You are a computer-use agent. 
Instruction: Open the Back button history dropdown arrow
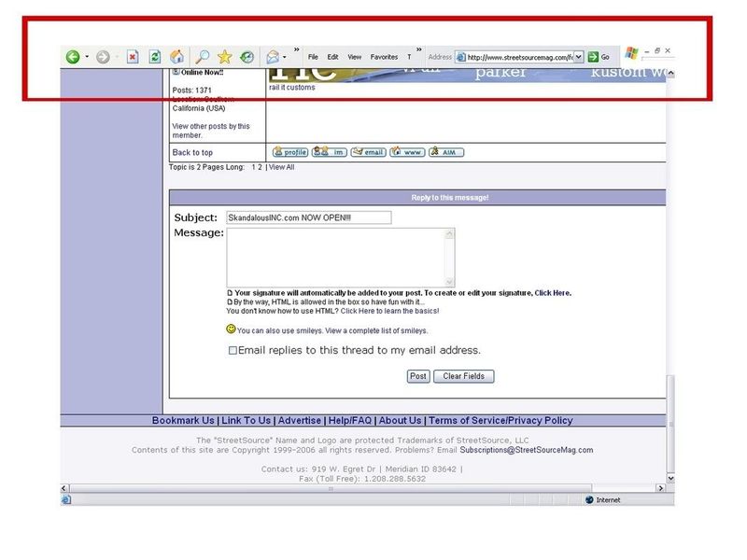point(88,57)
